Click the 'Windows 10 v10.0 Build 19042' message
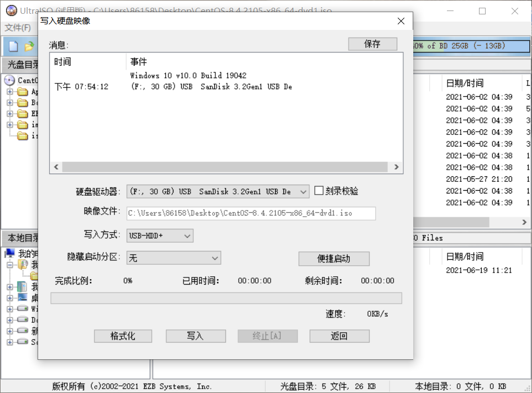 188,75
